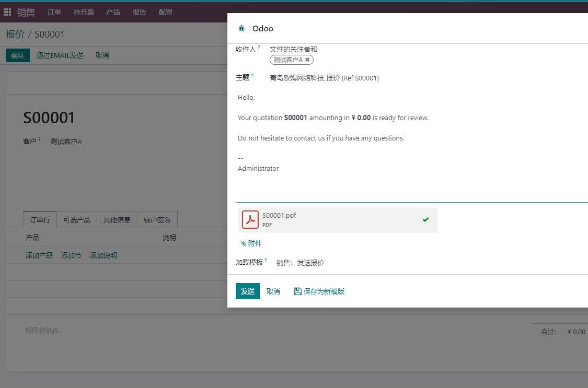
Task: Click 取消 in the email dialog
Action: (273, 291)
